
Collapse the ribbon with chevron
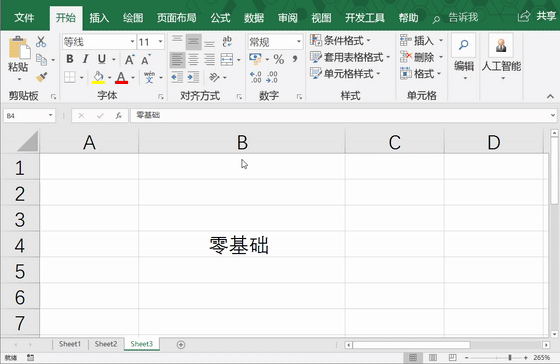(x=550, y=96)
